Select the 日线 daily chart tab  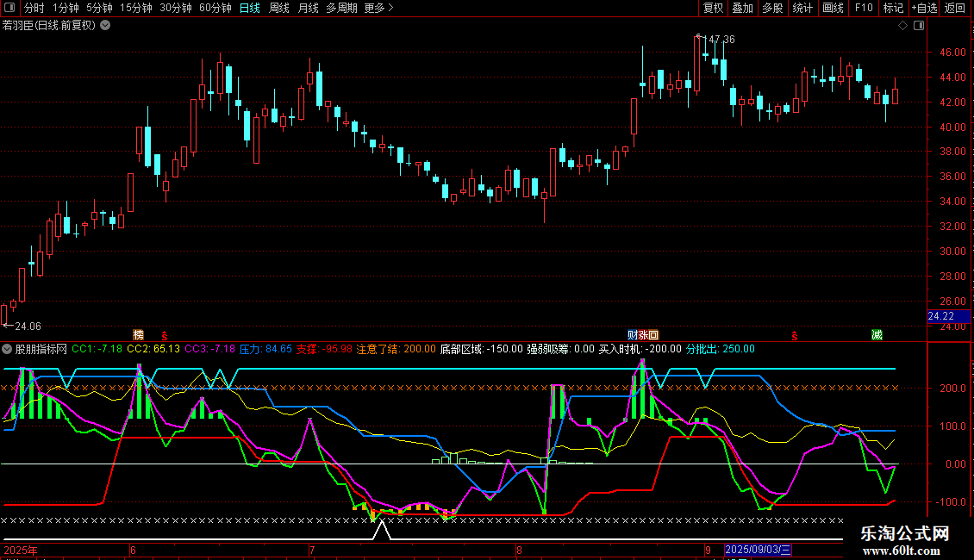pos(249,8)
